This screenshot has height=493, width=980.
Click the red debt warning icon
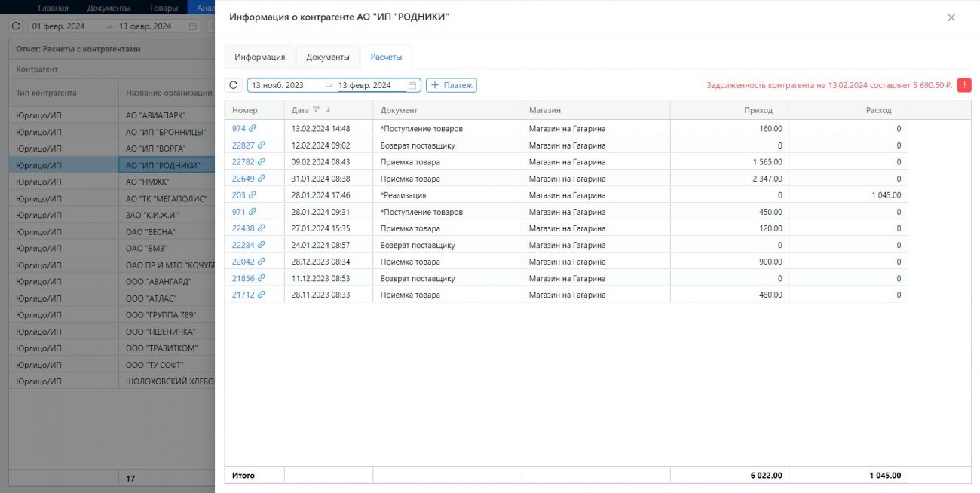pos(964,86)
